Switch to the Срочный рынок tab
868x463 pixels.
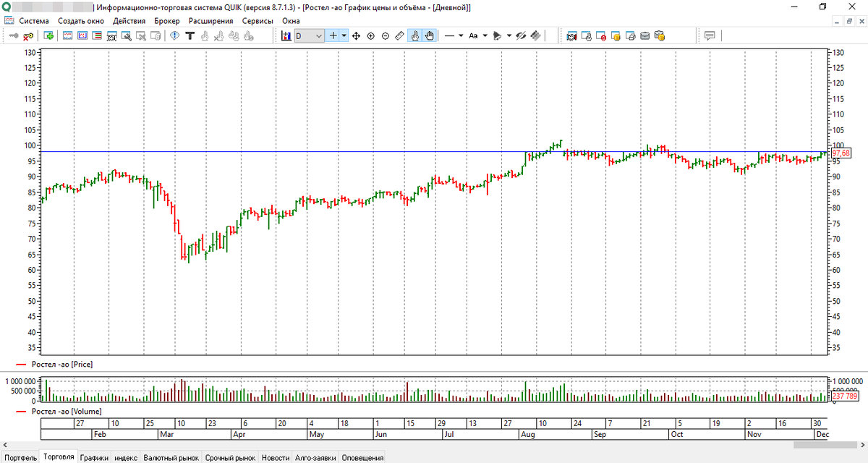230,458
